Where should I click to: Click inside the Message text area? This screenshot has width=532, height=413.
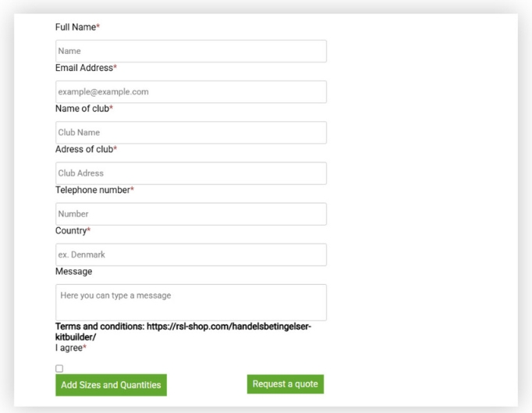tap(190, 302)
